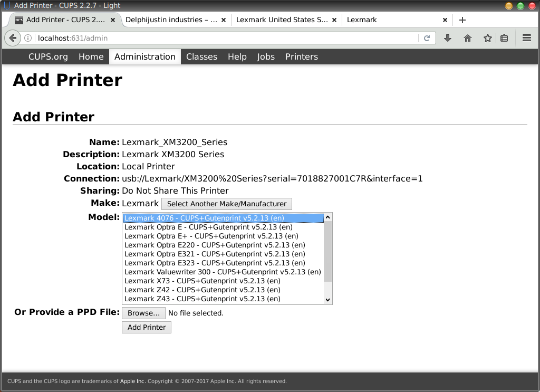Image resolution: width=540 pixels, height=392 pixels.
Task: Open the Administration section
Action: coord(145,56)
